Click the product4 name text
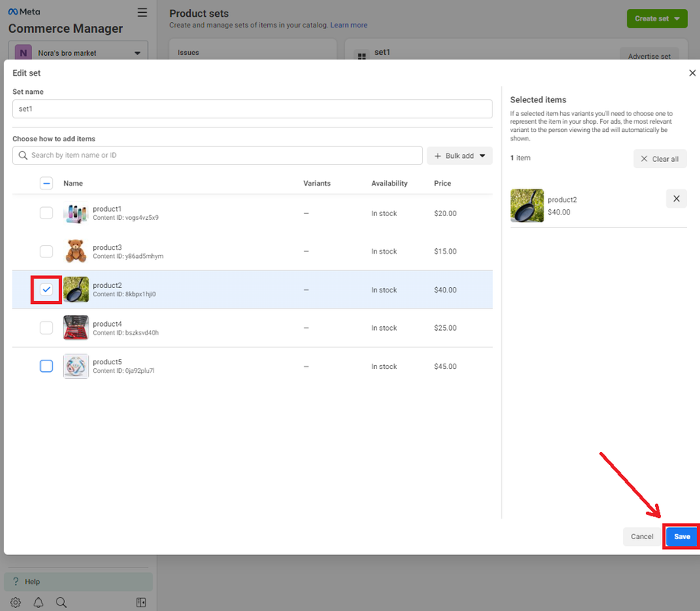Image resolution: width=700 pixels, height=611 pixels. pos(107,323)
